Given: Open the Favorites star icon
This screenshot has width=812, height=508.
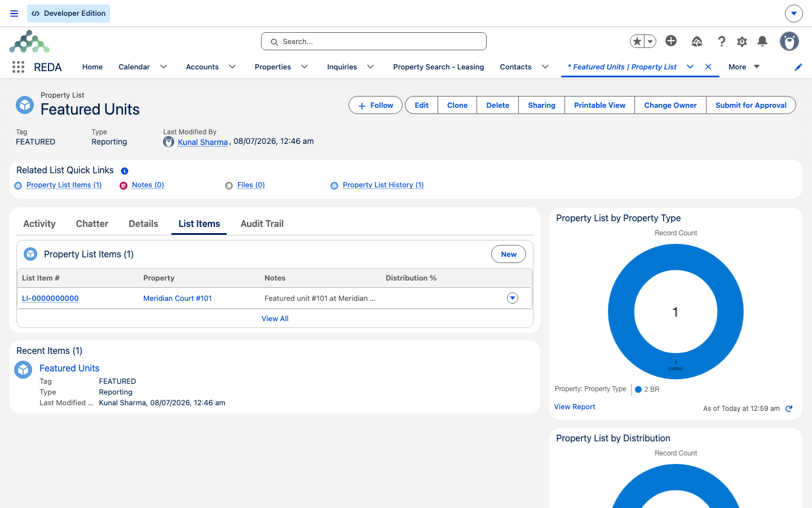Looking at the screenshot, I should click(x=637, y=41).
